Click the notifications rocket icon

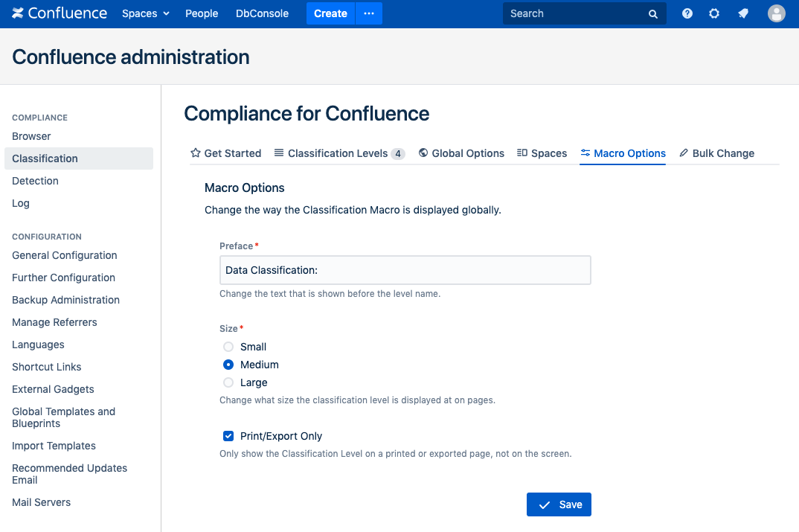[742, 13]
